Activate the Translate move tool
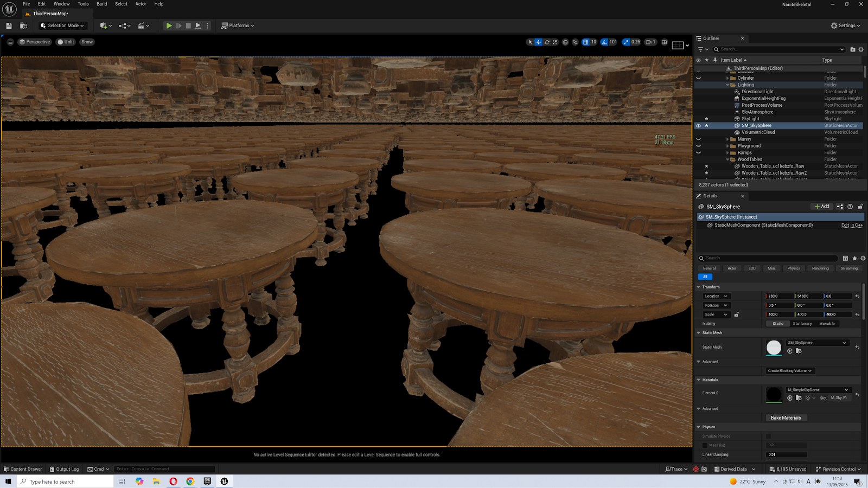The height and width of the screenshot is (488, 868). pos(538,42)
